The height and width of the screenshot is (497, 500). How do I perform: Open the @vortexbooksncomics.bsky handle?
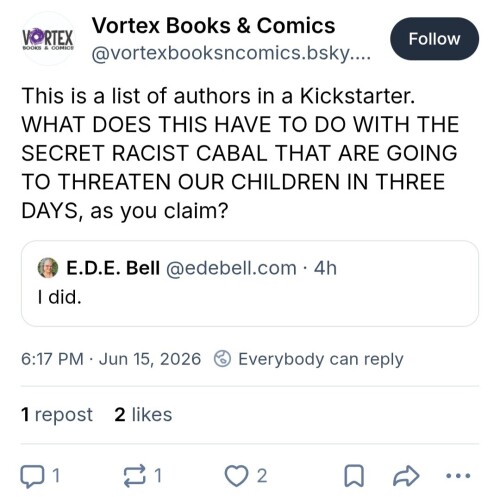[231, 53]
